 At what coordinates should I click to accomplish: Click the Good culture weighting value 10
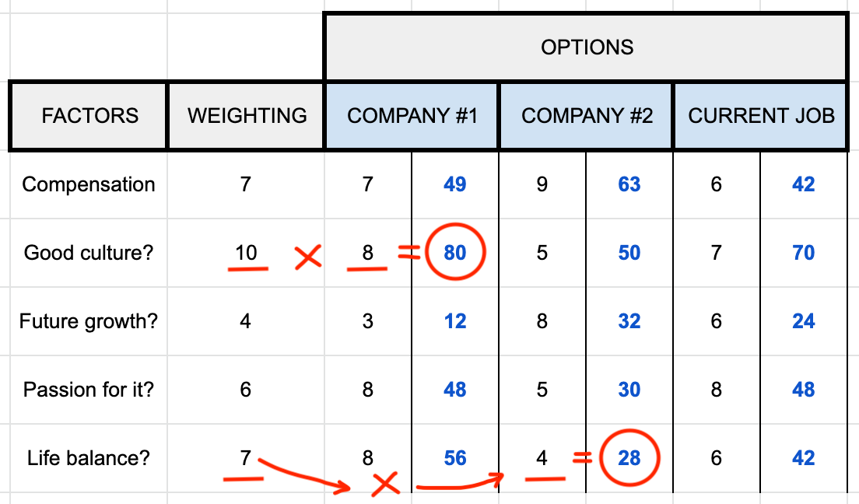246,253
